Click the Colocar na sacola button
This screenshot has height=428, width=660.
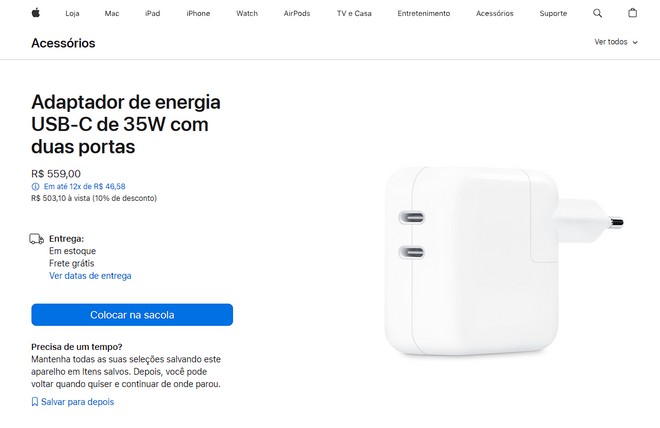132,315
